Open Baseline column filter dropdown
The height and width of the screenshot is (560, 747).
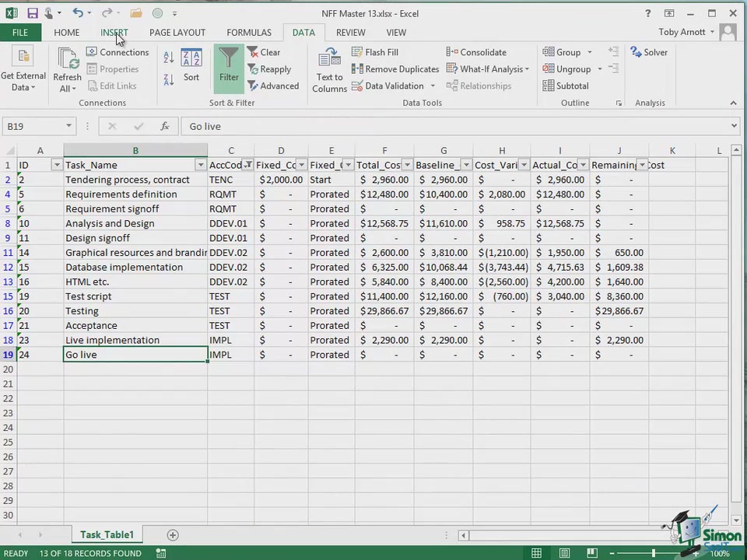tap(466, 165)
